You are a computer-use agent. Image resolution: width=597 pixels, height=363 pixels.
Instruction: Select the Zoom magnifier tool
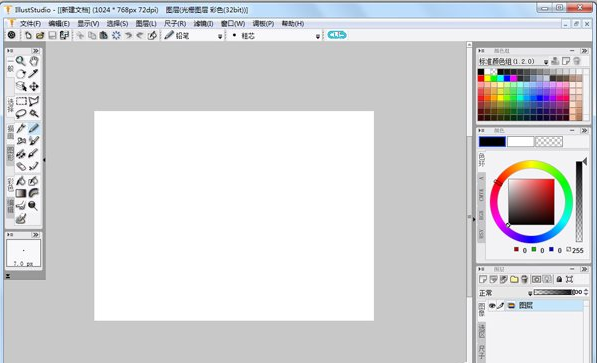click(21, 61)
